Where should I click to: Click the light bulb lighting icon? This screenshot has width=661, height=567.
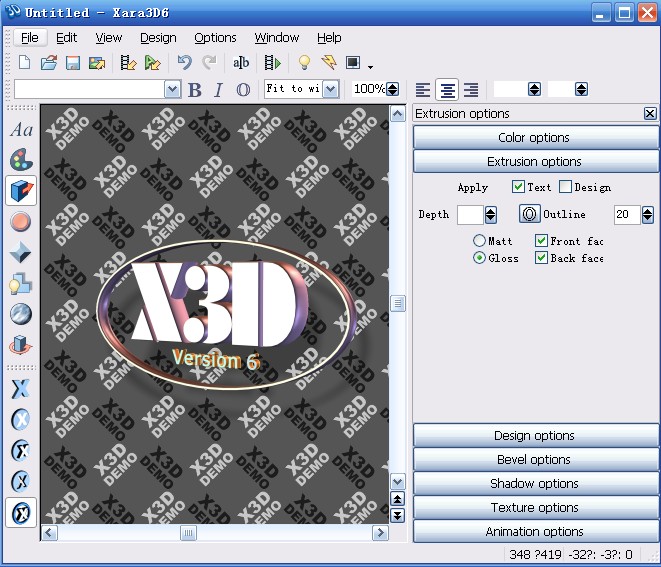(304, 63)
